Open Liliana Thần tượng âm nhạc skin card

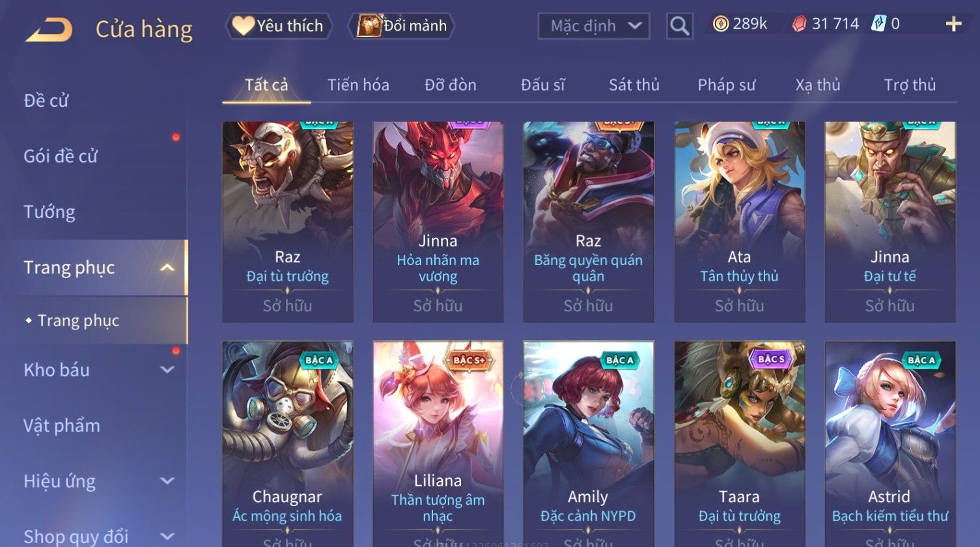(438, 443)
